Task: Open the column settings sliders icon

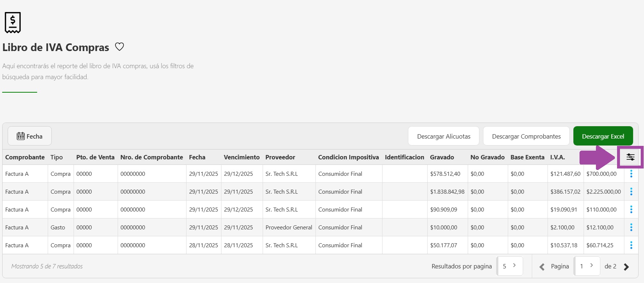Action: point(630,157)
